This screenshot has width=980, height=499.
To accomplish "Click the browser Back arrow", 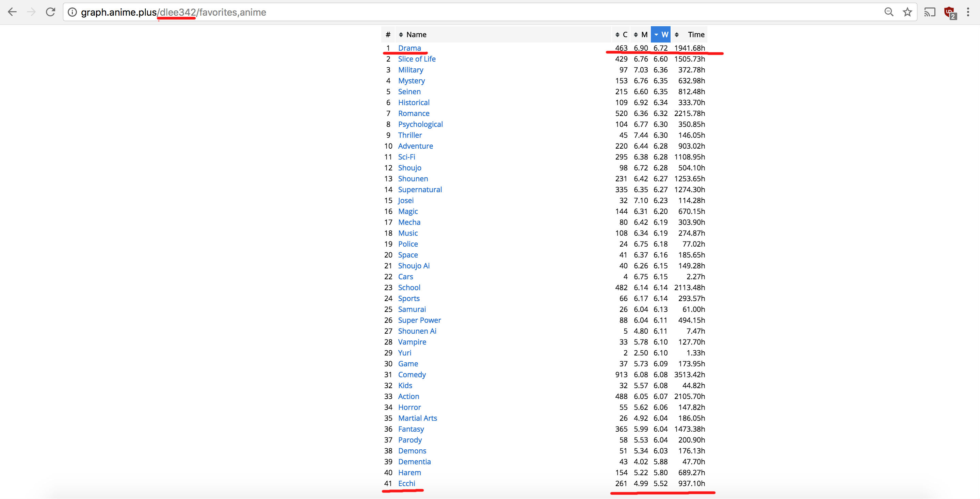I will click(12, 12).
